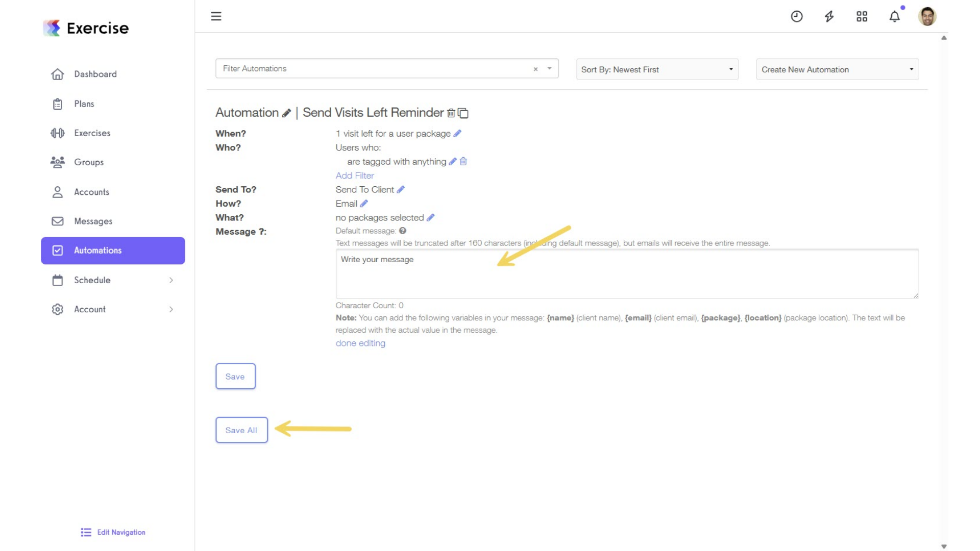Viewport: 980px width, 551px height.
Task: Click the lightning bolt icon
Action: pos(829,16)
